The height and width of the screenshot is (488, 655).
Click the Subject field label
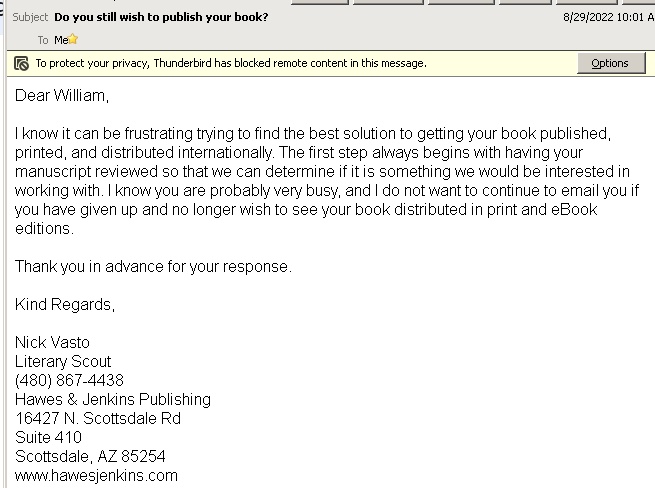[x=30, y=17]
